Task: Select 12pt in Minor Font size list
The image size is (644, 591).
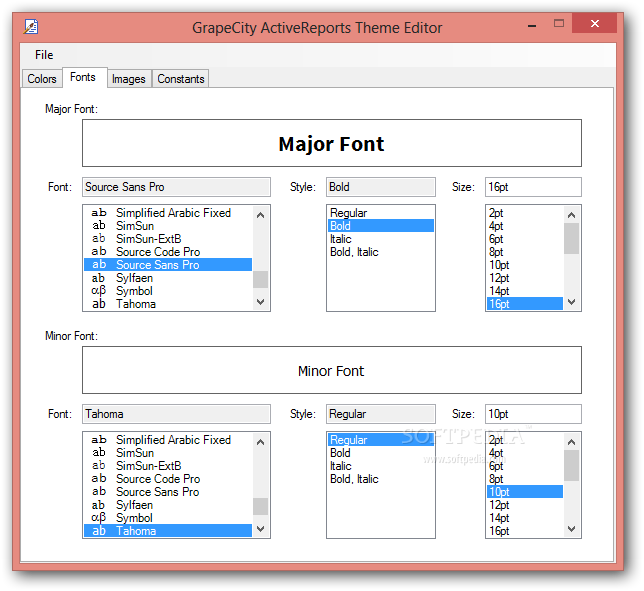Action: (525, 505)
